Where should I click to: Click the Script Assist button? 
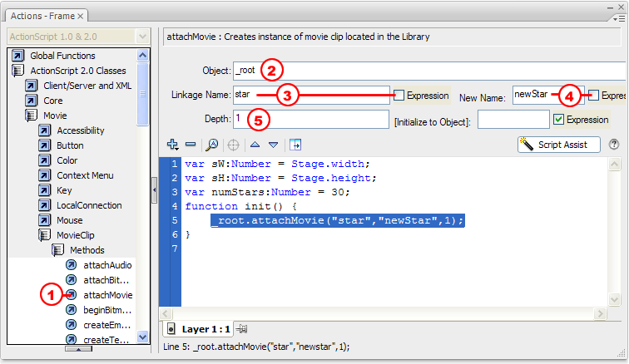tap(557, 145)
